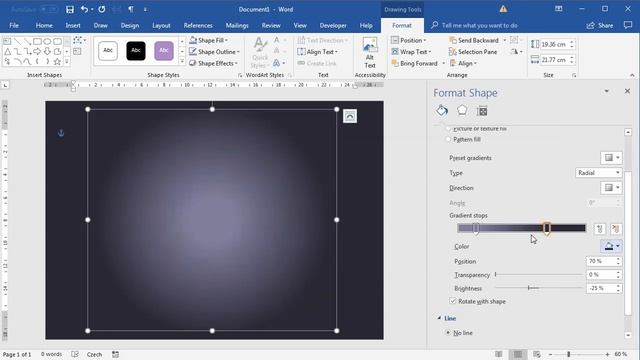Select the purple Abc shape style
640x360 pixels.
164,51
